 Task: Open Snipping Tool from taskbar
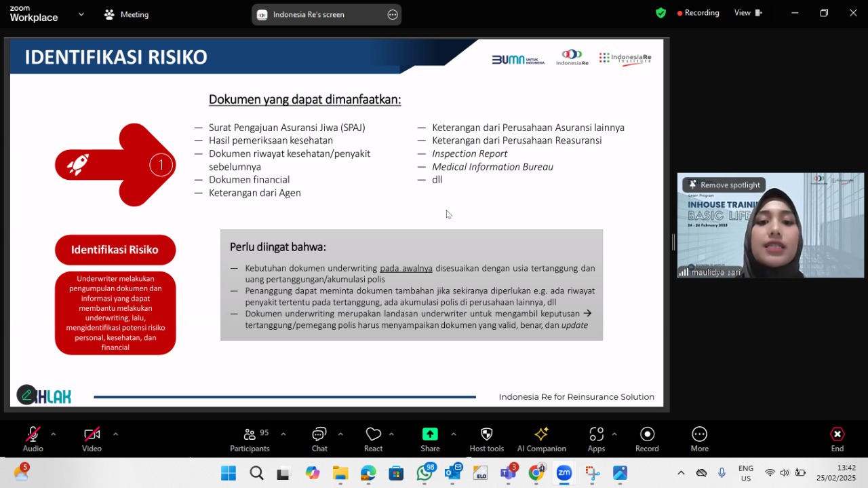click(593, 473)
